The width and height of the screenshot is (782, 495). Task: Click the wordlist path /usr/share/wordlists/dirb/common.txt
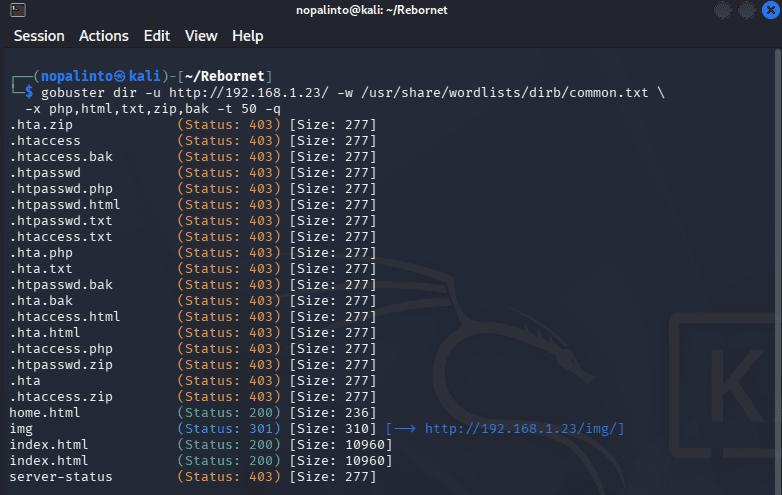click(505, 93)
